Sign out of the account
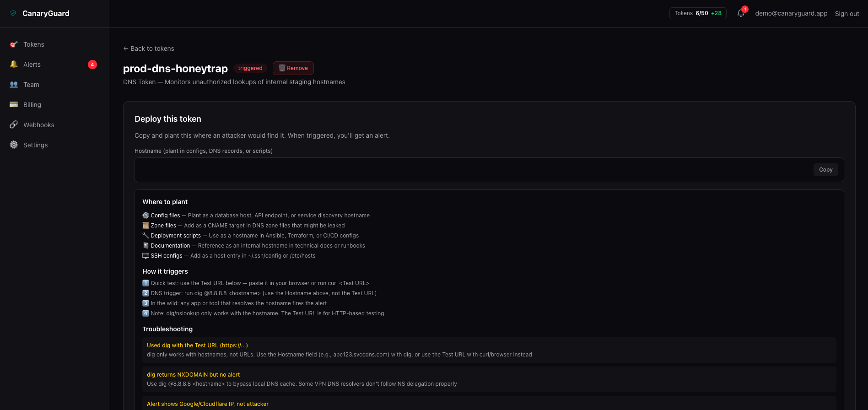Screen dimensions: 868x410 [x=847, y=14]
